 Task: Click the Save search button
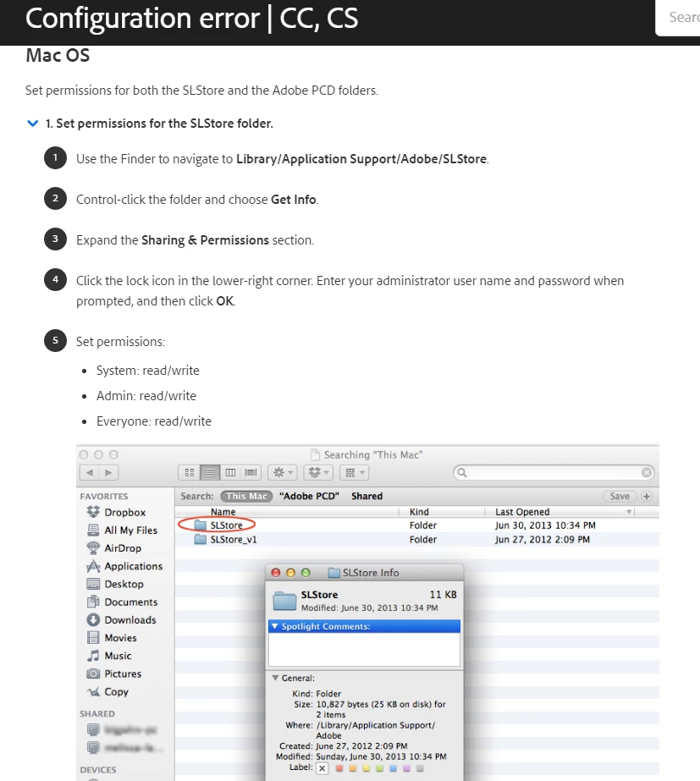[620, 496]
